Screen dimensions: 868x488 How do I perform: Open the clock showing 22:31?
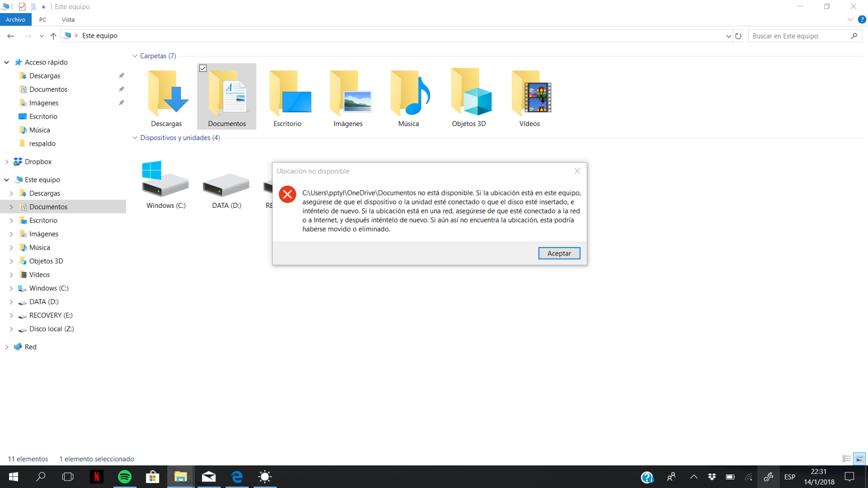click(x=819, y=476)
